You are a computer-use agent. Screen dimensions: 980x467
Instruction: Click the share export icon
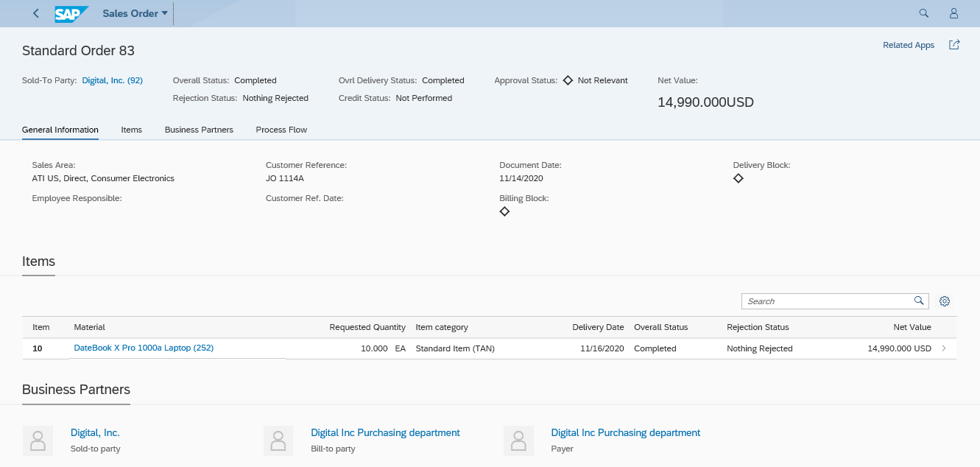[x=954, y=45]
